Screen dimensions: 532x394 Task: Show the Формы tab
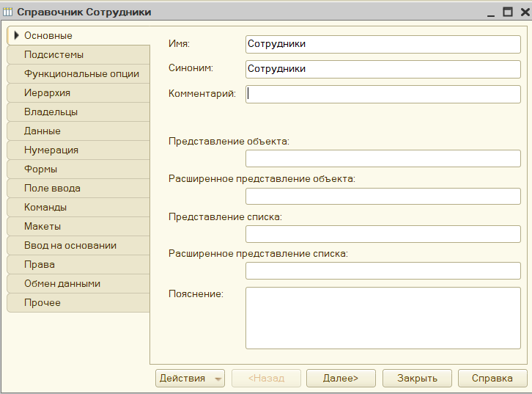click(78, 169)
